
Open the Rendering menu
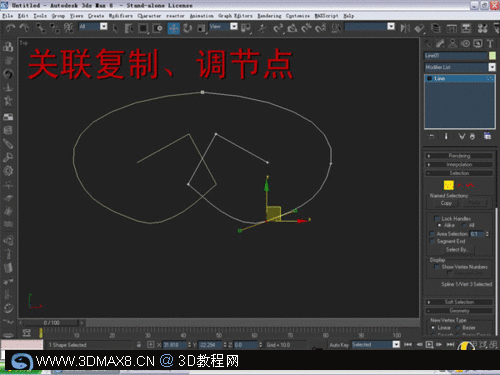(269, 16)
